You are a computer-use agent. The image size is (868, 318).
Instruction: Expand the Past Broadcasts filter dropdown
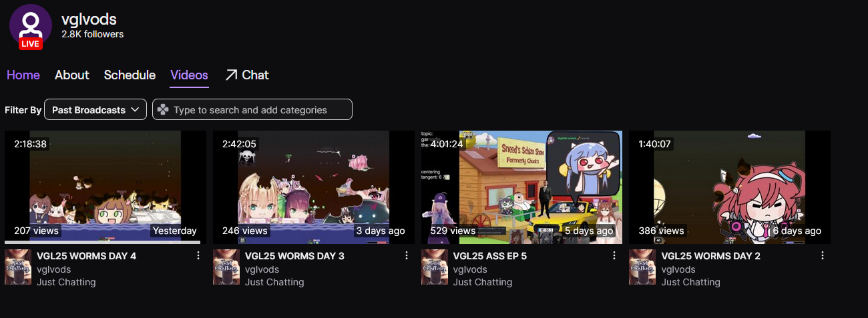pyautogui.click(x=95, y=109)
